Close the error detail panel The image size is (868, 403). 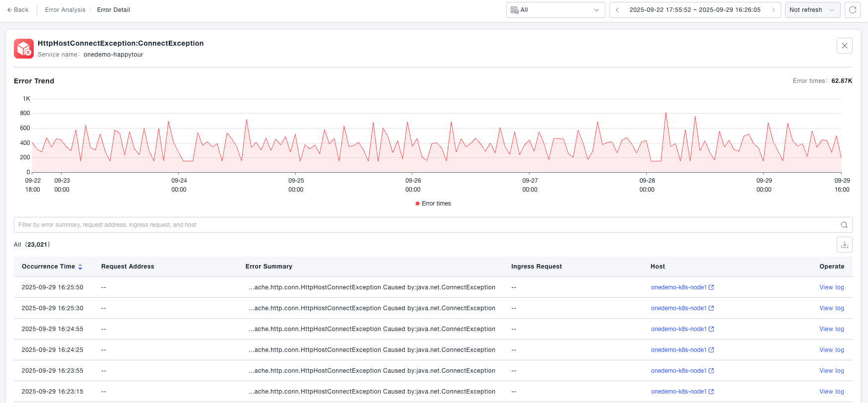844,46
